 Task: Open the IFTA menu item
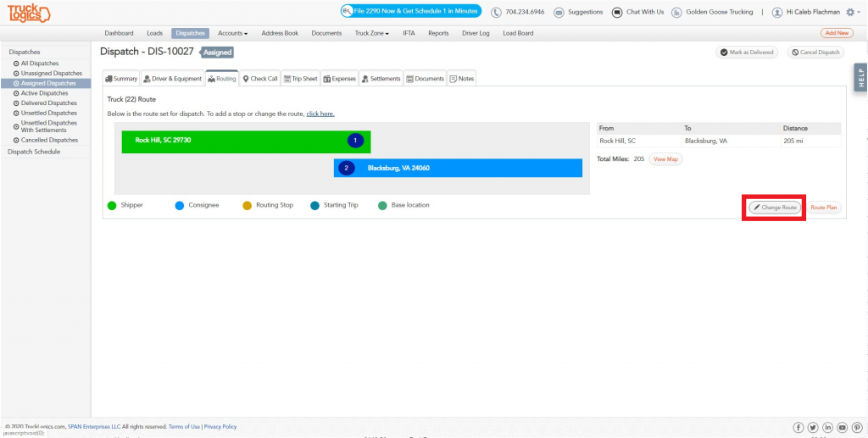click(409, 33)
